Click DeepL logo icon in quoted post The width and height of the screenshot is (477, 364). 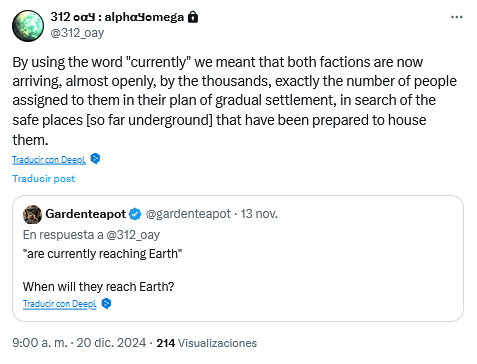point(106,303)
